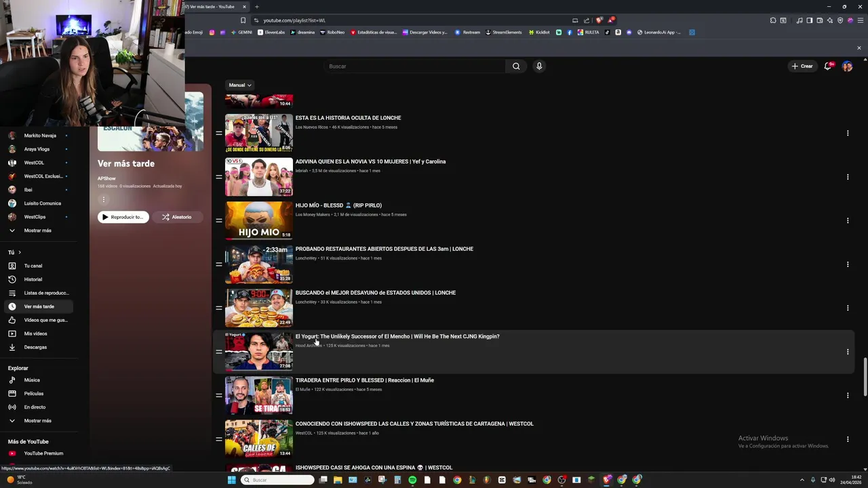Open Películas in Explorar section
This screenshot has width=868, height=488.
coord(34,394)
